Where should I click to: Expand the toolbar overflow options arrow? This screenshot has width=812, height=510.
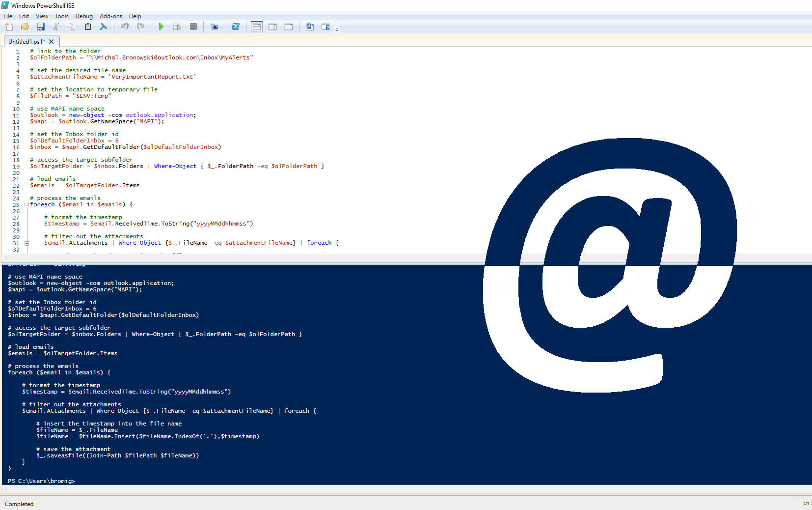point(337,30)
